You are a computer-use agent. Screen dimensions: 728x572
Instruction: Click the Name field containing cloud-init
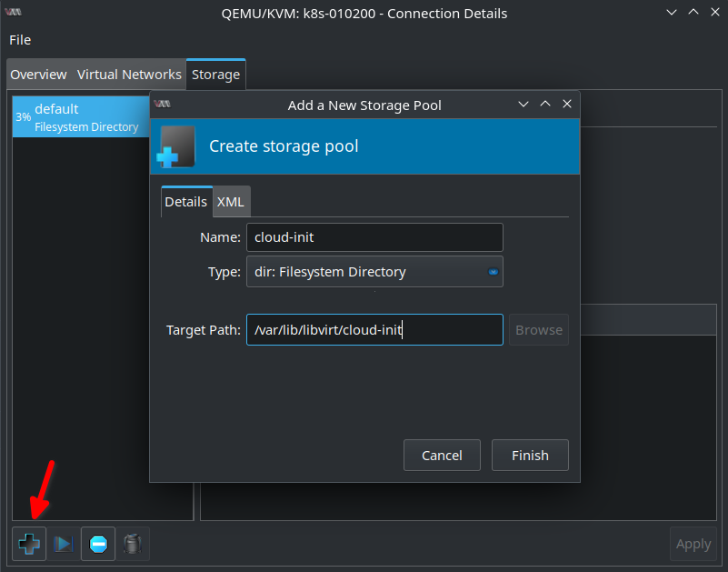point(374,237)
